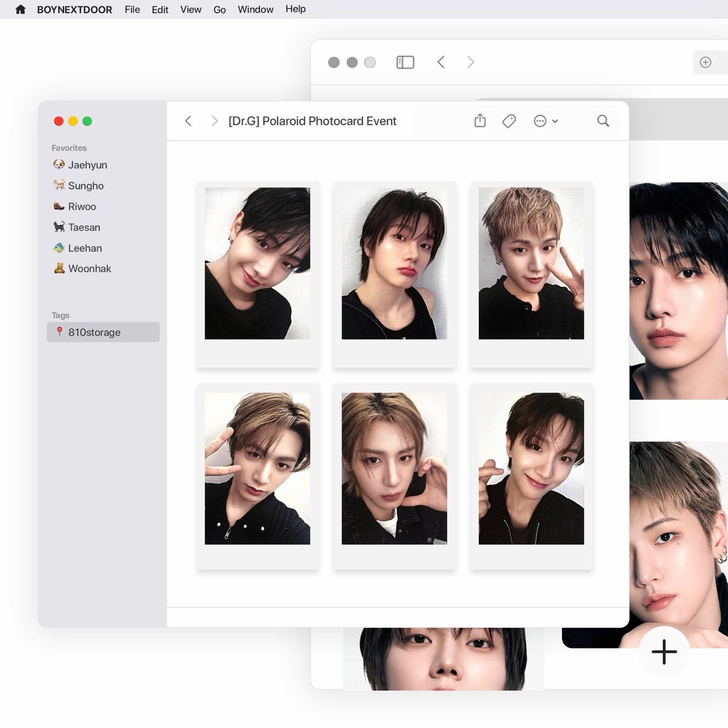The image size is (728, 728).
Task: Click the Share icon in toolbar
Action: [480, 121]
